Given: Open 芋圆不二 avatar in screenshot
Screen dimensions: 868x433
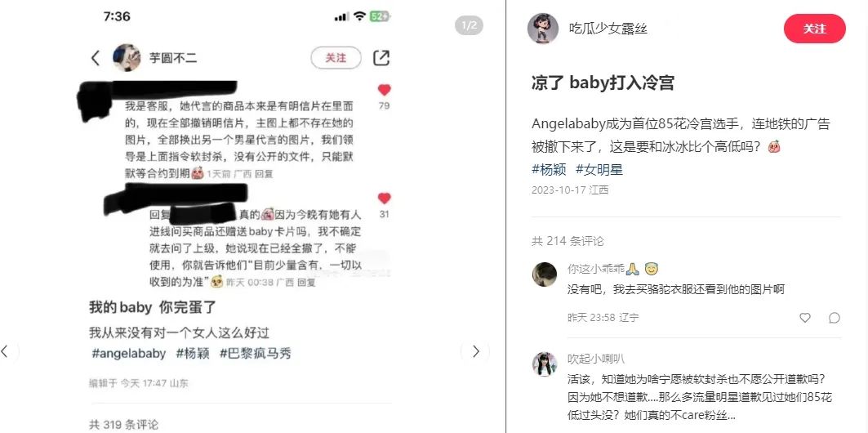Looking at the screenshot, I should [127, 57].
